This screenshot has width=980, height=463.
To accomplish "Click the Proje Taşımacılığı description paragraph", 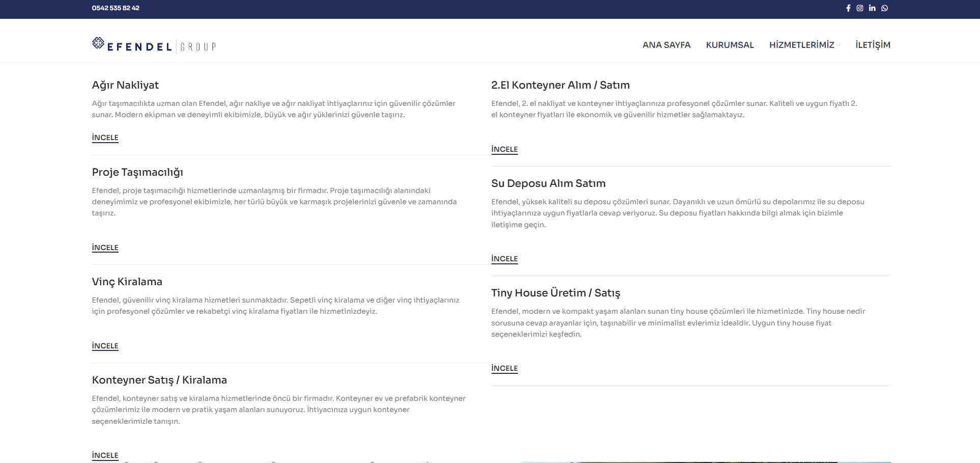I will [x=274, y=202].
